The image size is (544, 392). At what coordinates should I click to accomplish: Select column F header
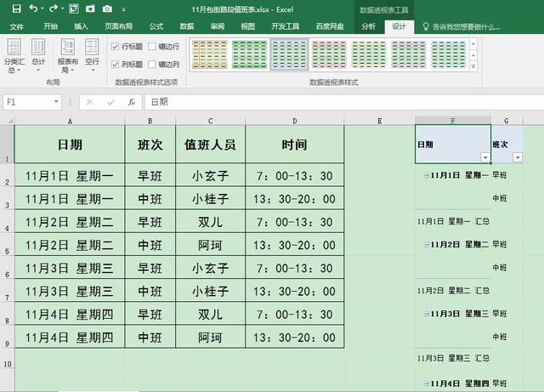pyautogui.click(x=453, y=121)
